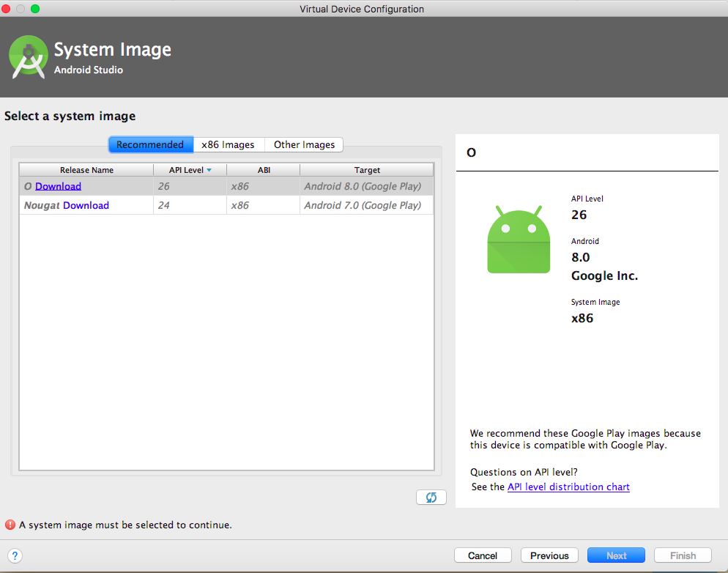Go back with the Previous button
The width and height of the screenshot is (728, 573).
pyautogui.click(x=549, y=555)
